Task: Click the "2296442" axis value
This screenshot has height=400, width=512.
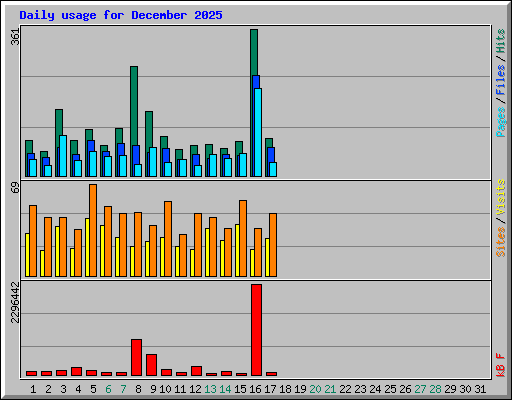Action: (15, 302)
